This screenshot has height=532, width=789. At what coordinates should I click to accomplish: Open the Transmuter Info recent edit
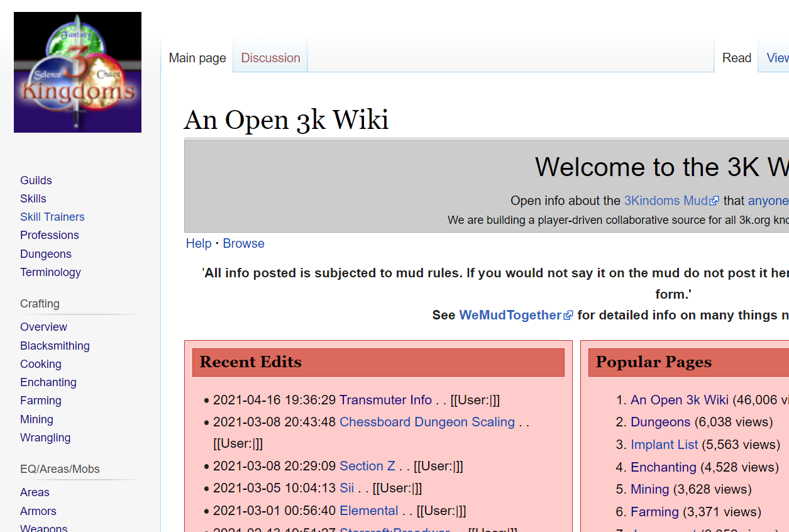(x=385, y=400)
